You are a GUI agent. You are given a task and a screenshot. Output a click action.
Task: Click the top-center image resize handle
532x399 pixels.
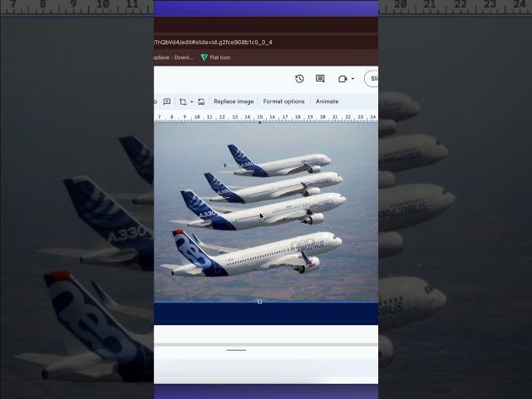[x=260, y=123]
